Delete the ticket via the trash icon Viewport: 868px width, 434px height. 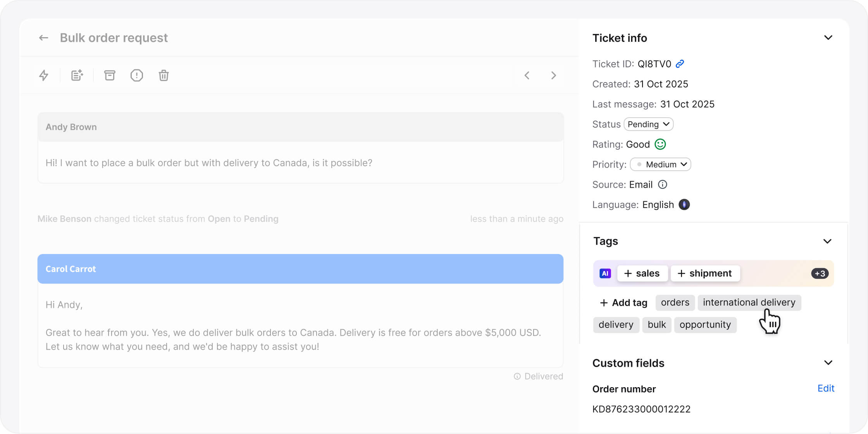164,75
